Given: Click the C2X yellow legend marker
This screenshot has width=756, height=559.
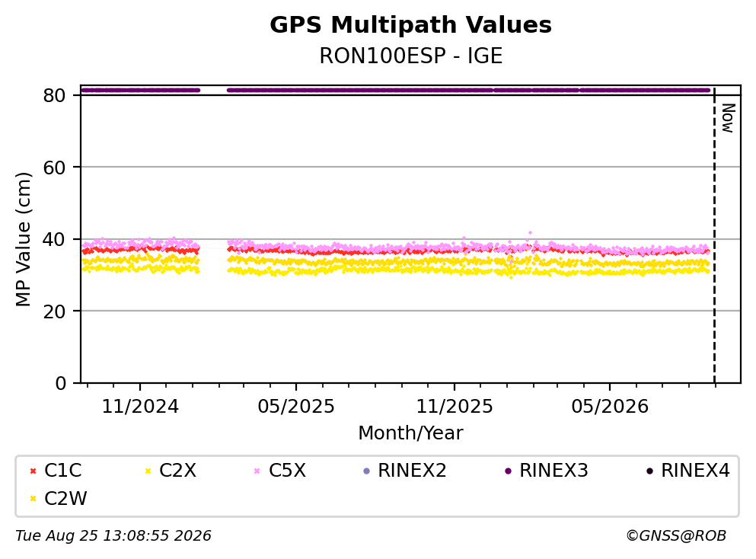Looking at the screenshot, I should click(148, 471).
